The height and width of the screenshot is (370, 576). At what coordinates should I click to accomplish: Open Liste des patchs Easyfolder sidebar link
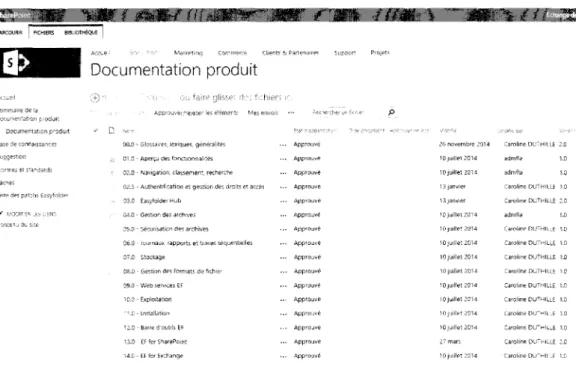tap(34, 195)
